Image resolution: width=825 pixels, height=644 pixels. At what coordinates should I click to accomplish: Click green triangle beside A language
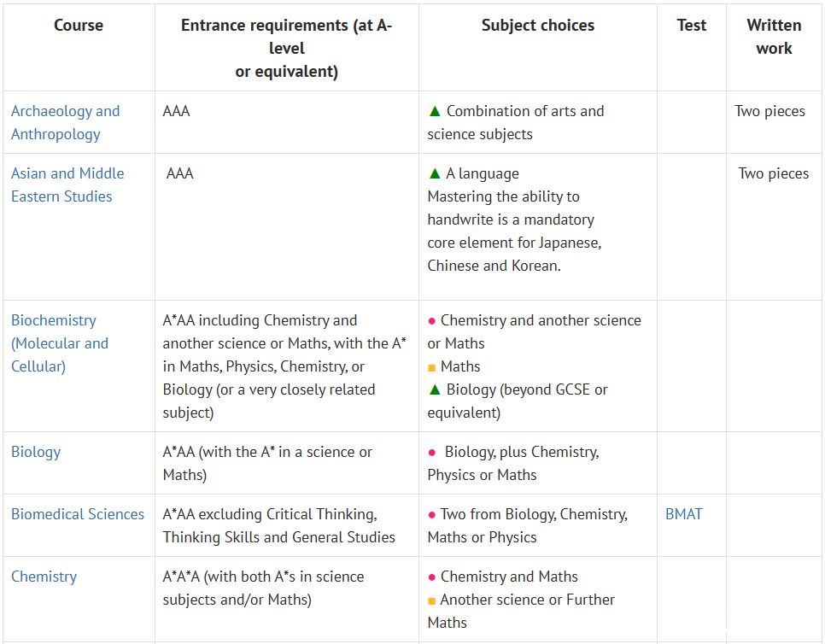(435, 173)
